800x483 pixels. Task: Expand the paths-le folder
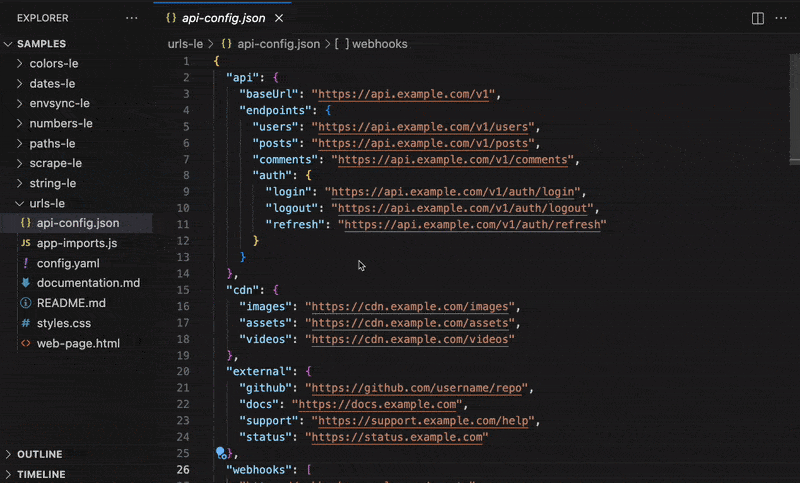click(19, 143)
